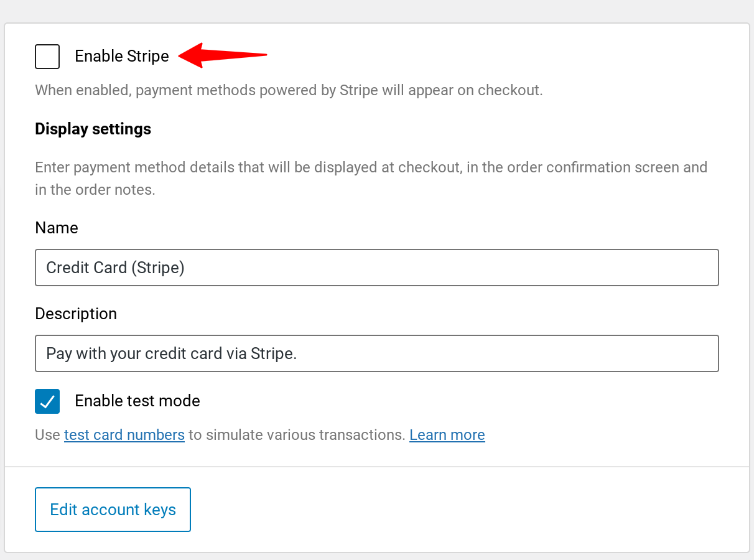Enable the Stripe payment gateway checkbox
This screenshot has height=560, width=754.
47,57
